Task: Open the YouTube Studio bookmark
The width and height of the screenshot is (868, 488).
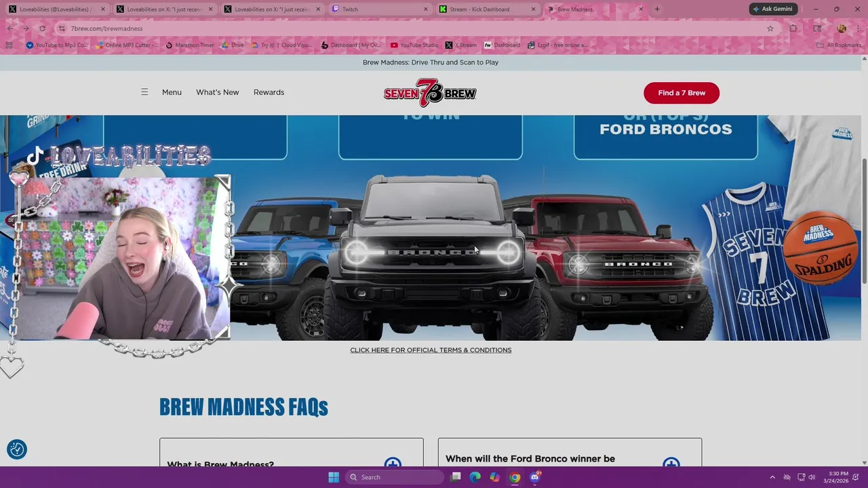Action: point(414,45)
